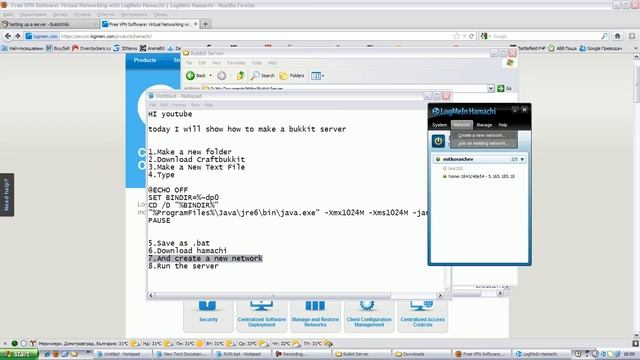Image resolution: width=640 pixels, height=360 pixels.
Task: Open the Back history dropdown in Explorer
Action: [211, 76]
